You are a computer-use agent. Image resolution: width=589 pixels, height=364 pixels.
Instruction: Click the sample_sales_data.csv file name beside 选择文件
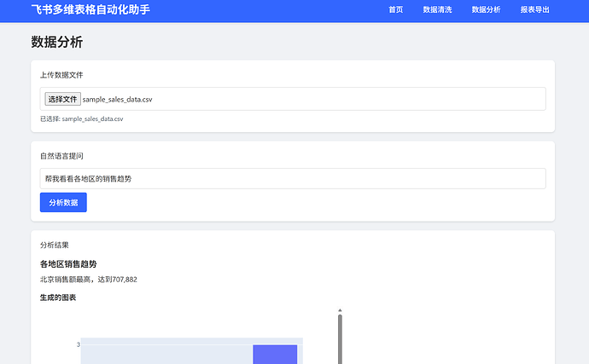[118, 99]
